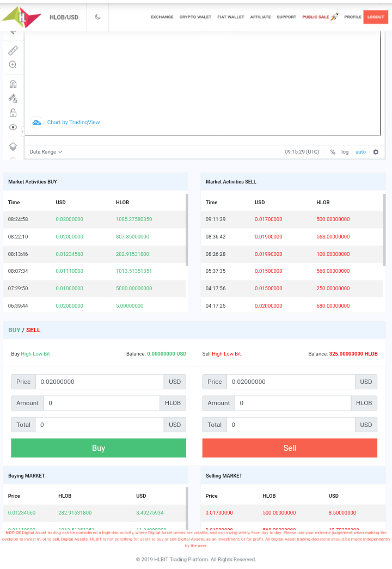
Task: Select buy activity price 0.01234560 at 08:13:46
Action: click(69, 254)
